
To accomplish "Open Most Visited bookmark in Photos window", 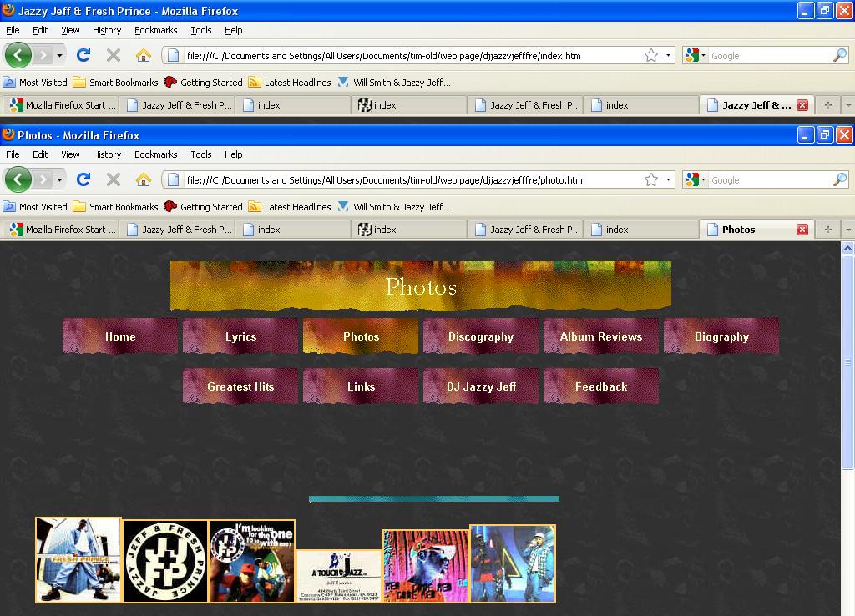I will click(35, 207).
